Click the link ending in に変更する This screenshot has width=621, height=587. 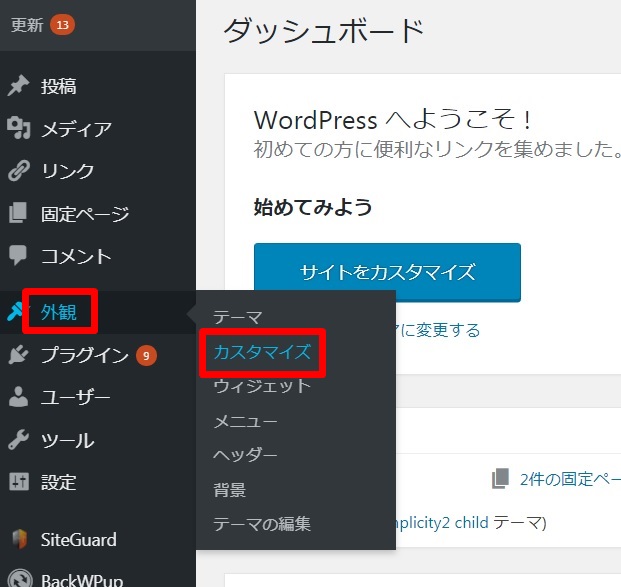(438, 330)
